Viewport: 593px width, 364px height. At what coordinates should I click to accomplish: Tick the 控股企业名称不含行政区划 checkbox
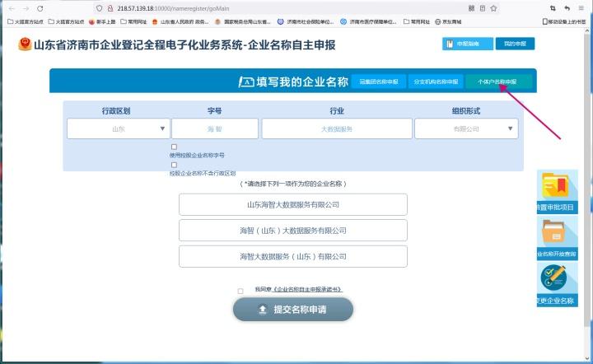pos(174,165)
